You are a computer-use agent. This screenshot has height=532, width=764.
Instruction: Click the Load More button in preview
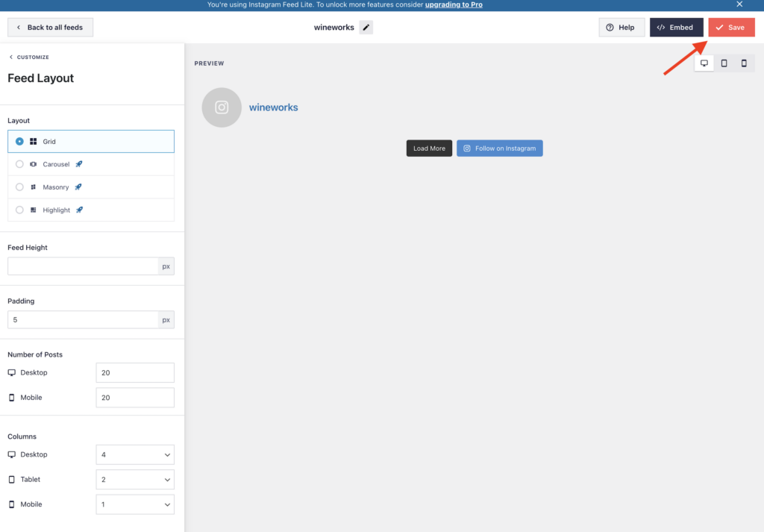[x=429, y=148]
